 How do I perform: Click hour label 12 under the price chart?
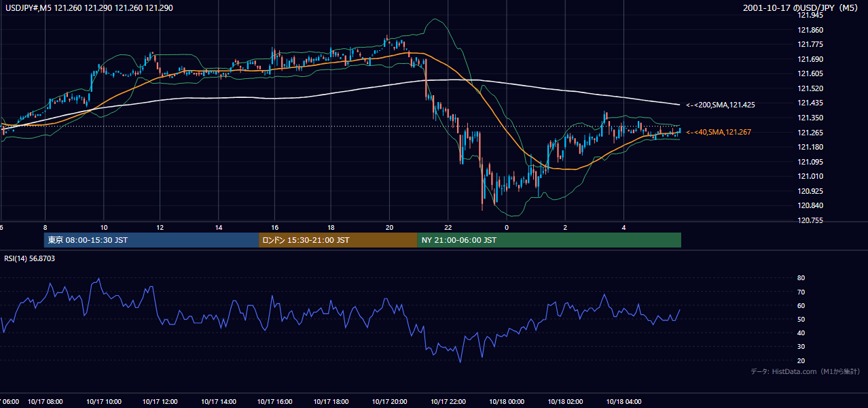(x=160, y=227)
